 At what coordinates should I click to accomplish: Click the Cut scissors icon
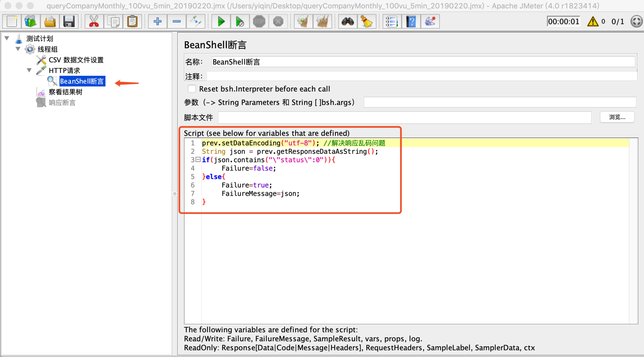94,21
